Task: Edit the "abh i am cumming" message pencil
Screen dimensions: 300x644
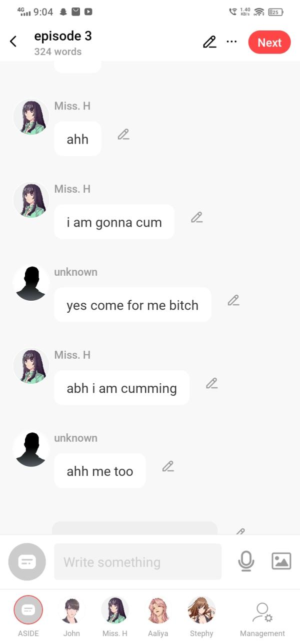Action: [211, 383]
